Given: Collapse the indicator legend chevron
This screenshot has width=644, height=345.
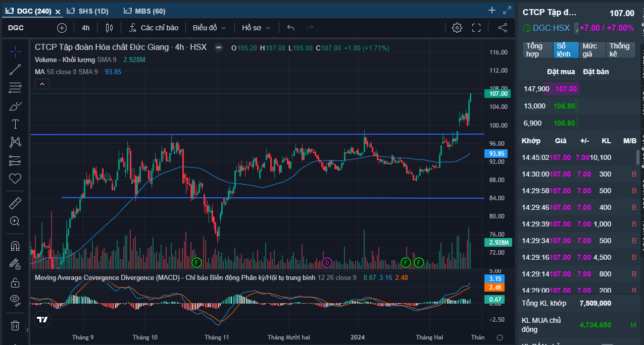Looking at the screenshot, I should (42, 84).
